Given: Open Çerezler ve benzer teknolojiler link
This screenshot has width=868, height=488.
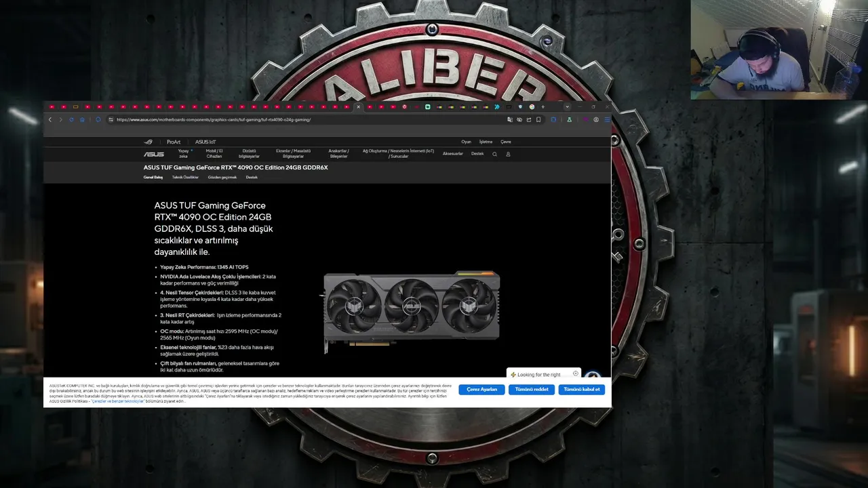Looking at the screenshot, I should tap(117, 401).
